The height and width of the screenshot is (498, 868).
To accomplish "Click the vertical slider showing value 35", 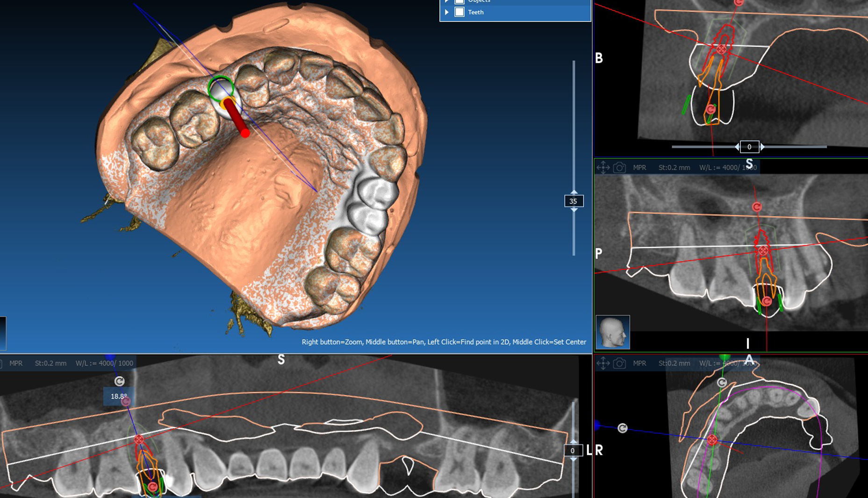I will point(574,201).
